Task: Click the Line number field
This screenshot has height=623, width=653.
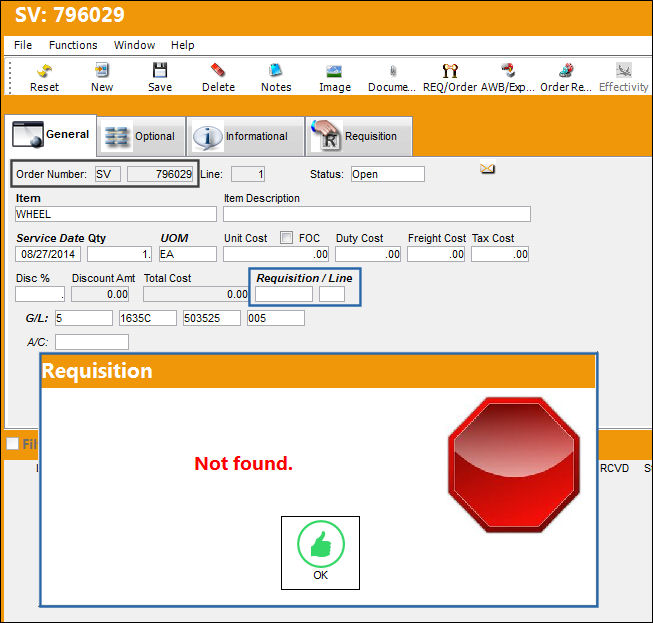Action: 248,174
